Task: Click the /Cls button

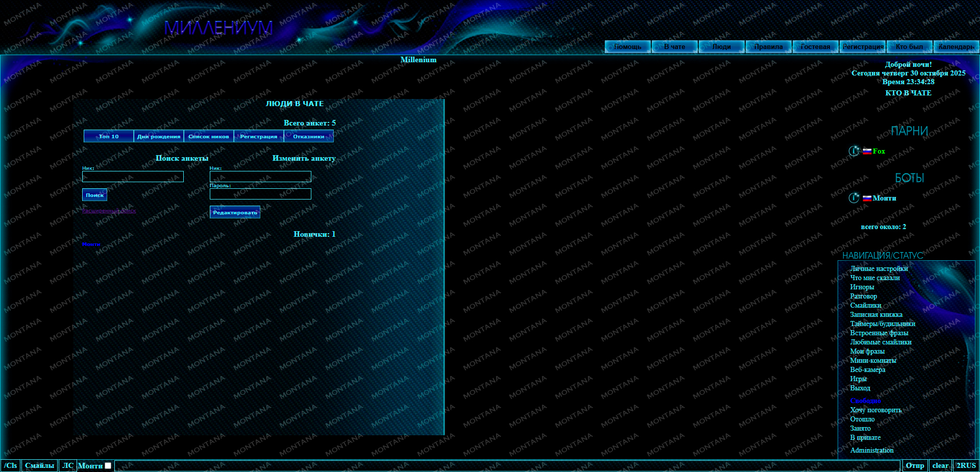Action: coord(11,465)
